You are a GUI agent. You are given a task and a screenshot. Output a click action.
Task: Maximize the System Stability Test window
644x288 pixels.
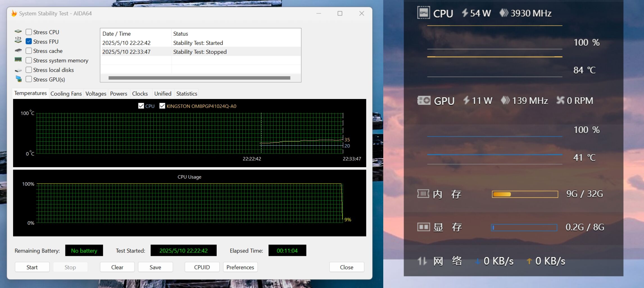pyautogui.click(x=340, y=13)
